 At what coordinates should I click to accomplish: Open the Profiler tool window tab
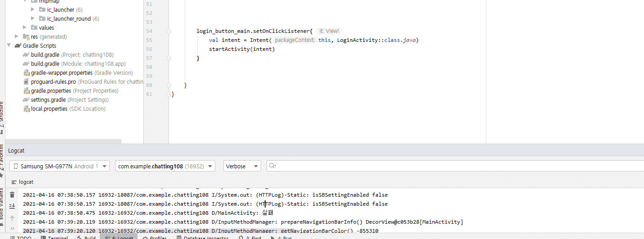pyautogui.click(x=154, y=237)
